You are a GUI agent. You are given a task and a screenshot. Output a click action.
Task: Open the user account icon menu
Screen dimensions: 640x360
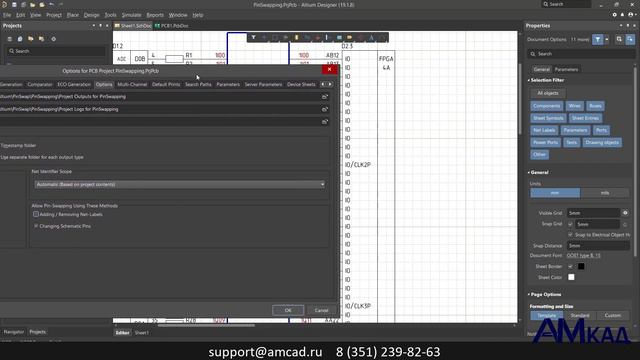pos(631,15)
